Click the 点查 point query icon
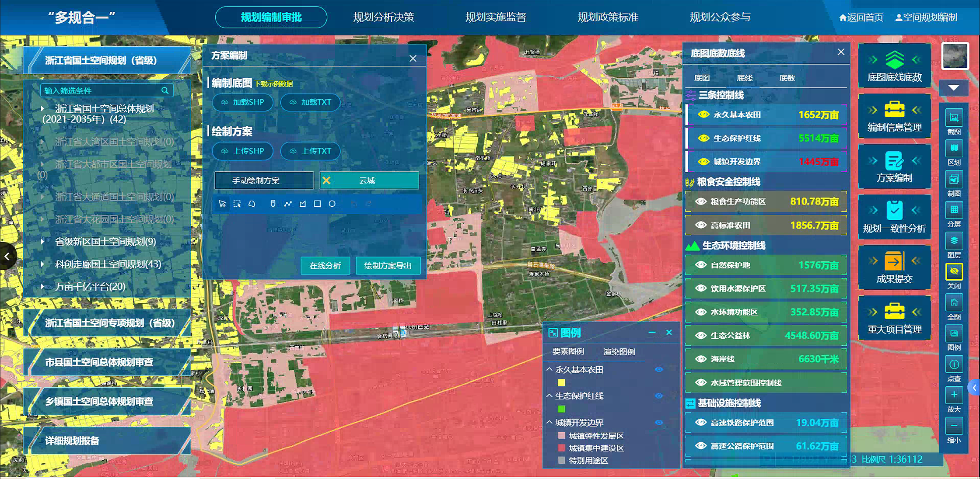This screenshot has height=479, width=980. (x=954, y=365)
